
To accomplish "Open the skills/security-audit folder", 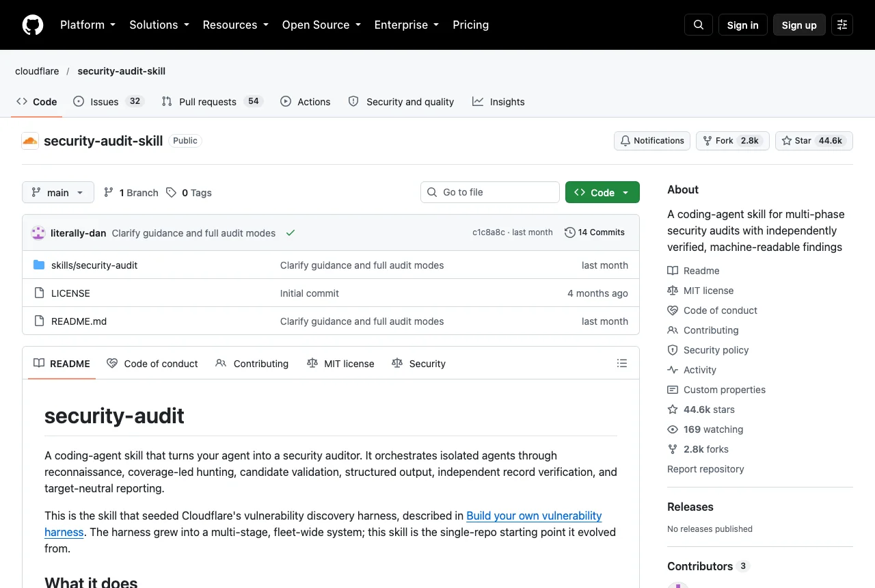I will point(94,265).
